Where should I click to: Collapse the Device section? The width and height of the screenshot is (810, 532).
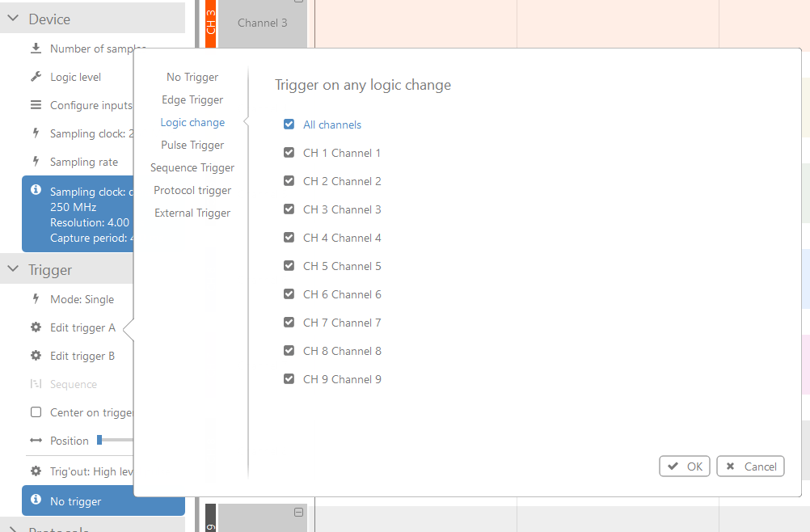point(13,19)
